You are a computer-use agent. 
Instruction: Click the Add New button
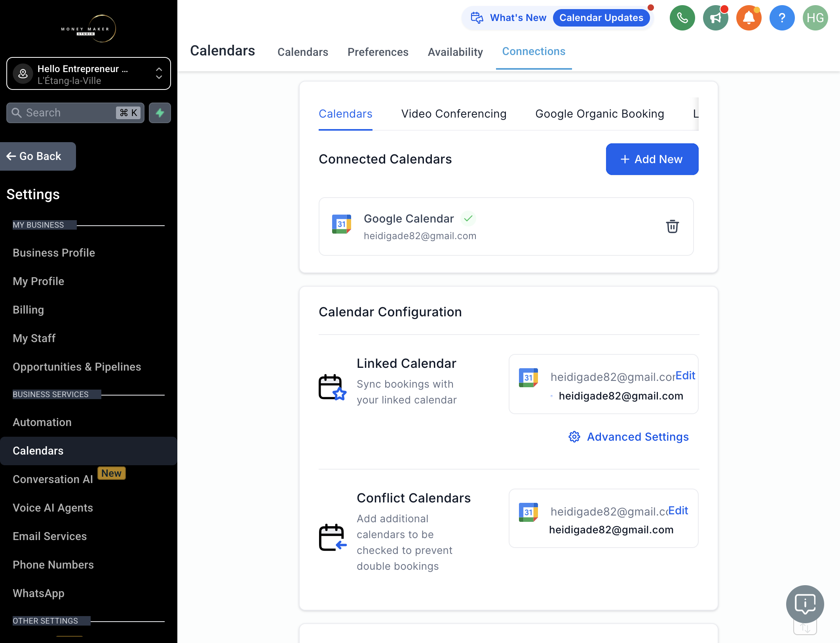[652, 159]
